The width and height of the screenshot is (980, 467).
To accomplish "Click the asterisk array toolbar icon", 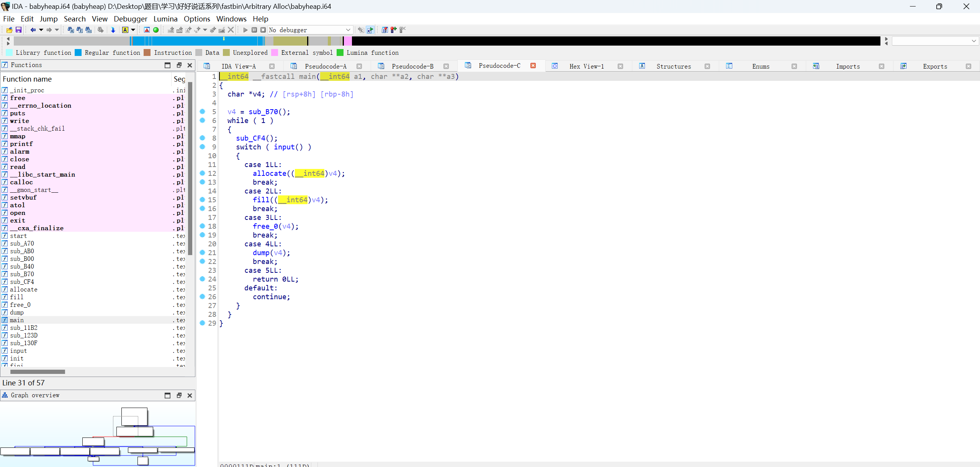I will click(x=213, y=30).
